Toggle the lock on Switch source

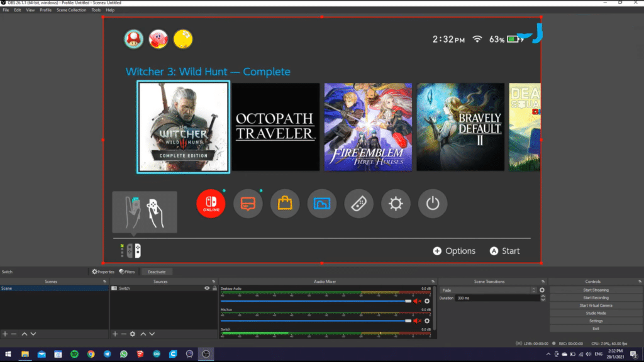(x=214, y=288)
